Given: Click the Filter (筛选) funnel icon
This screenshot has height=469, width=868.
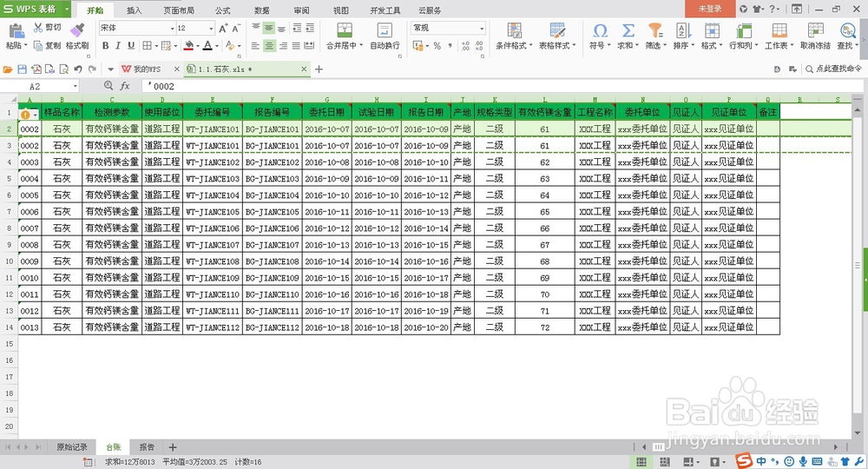Looking at the screenshot, I should (655, 30).
